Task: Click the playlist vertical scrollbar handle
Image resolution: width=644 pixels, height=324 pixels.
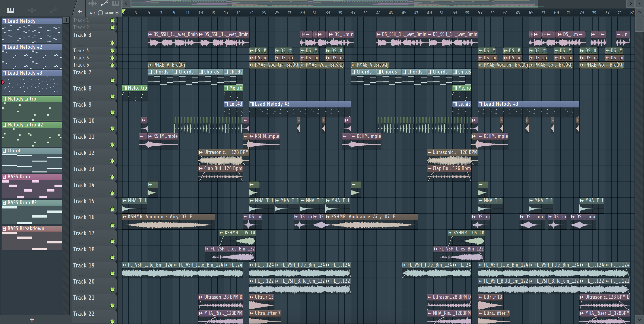Action: pyautogui.click(x=639, y=24)
